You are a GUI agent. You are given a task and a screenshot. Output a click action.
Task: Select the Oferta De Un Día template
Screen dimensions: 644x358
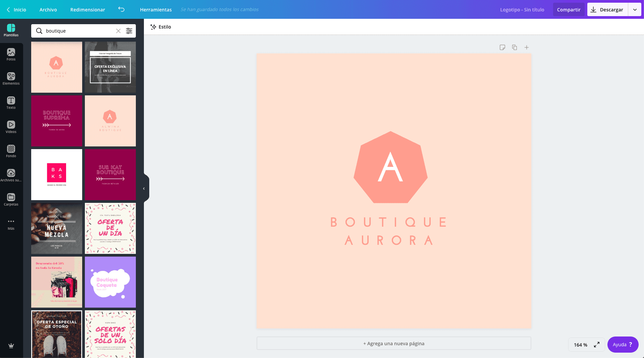(x=110, y=228)
